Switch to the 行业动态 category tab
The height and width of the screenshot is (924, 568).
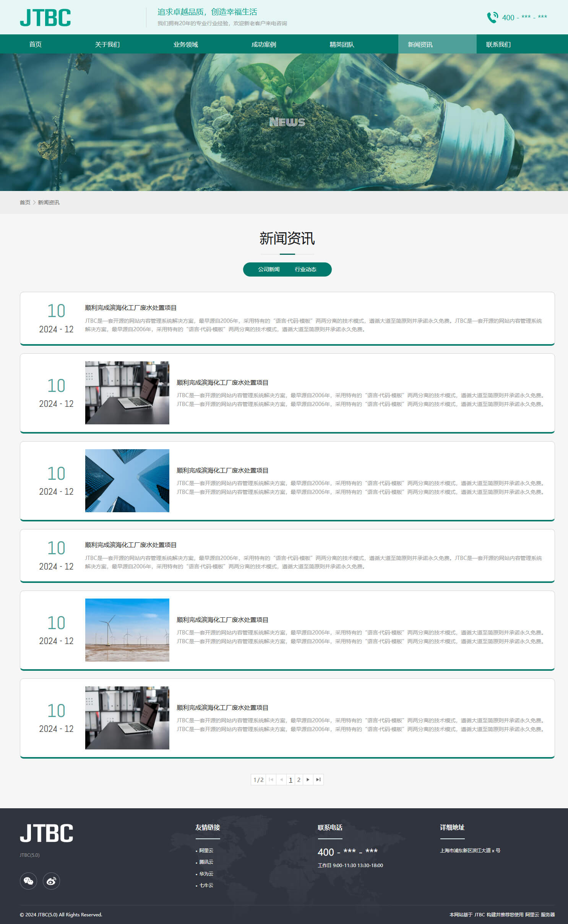pos(305,269)
